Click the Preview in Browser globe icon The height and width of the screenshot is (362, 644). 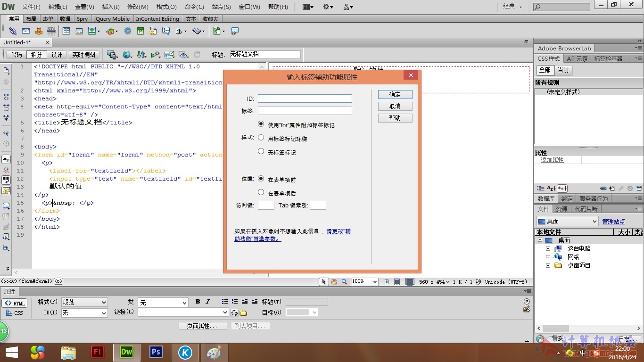click(126, 55)
